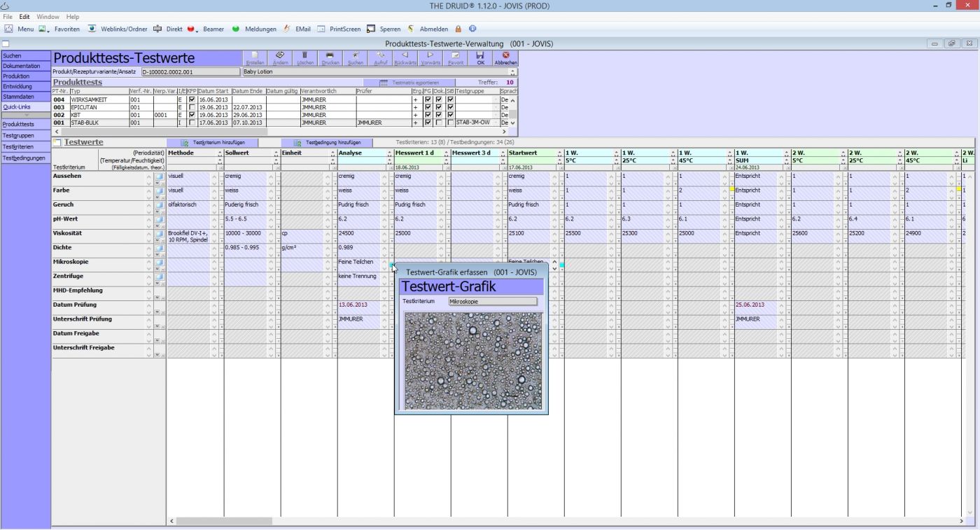Expand the Quick-Links sidebar arrow
980x530 pixels.
tap(26, 115)
